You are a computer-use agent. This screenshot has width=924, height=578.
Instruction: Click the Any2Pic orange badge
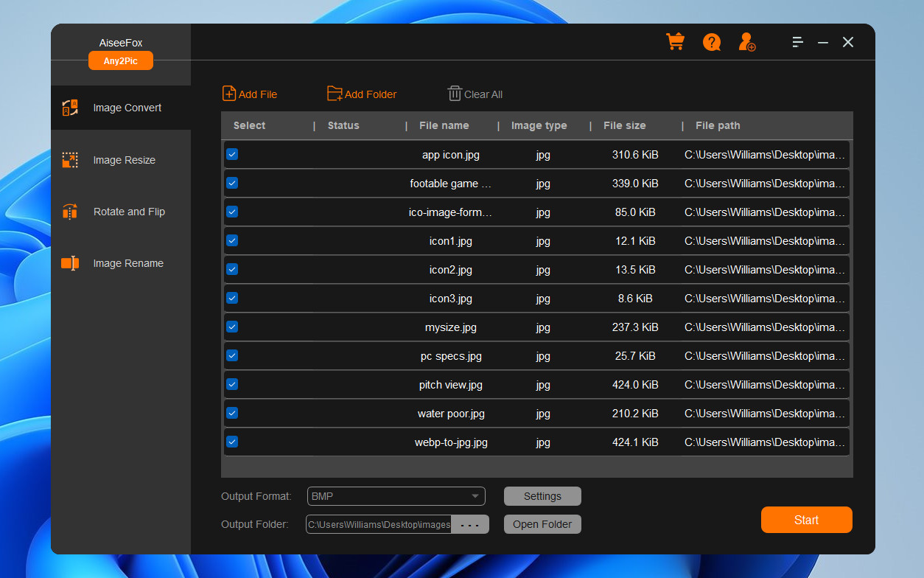click(121, 60)
